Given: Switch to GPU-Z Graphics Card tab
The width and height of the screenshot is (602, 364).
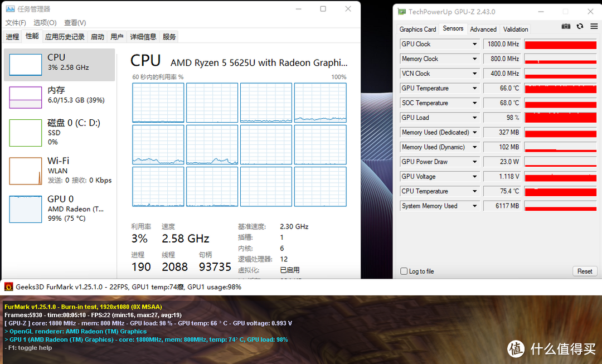Looking at the screenshot, I should pyautogui.click(x=417, y=29).
